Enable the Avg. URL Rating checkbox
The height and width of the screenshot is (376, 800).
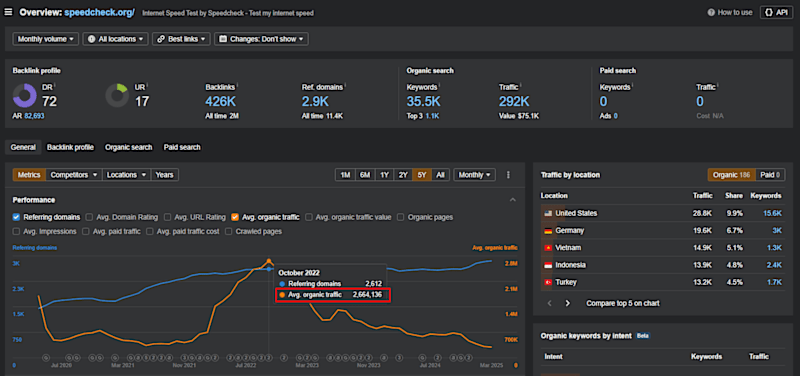pyautogui.click(x=168, y=217)
